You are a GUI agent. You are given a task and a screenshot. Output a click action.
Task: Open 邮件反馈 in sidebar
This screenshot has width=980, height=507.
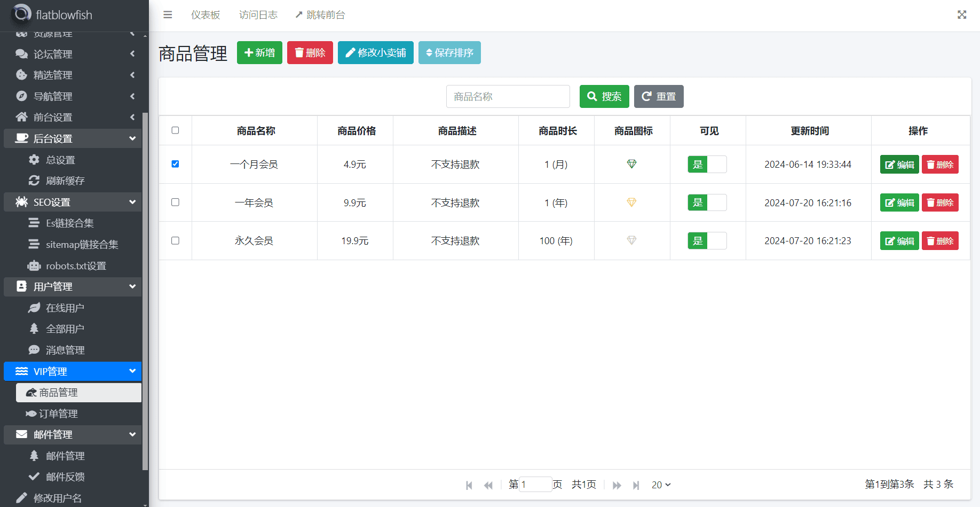[73, 477]
